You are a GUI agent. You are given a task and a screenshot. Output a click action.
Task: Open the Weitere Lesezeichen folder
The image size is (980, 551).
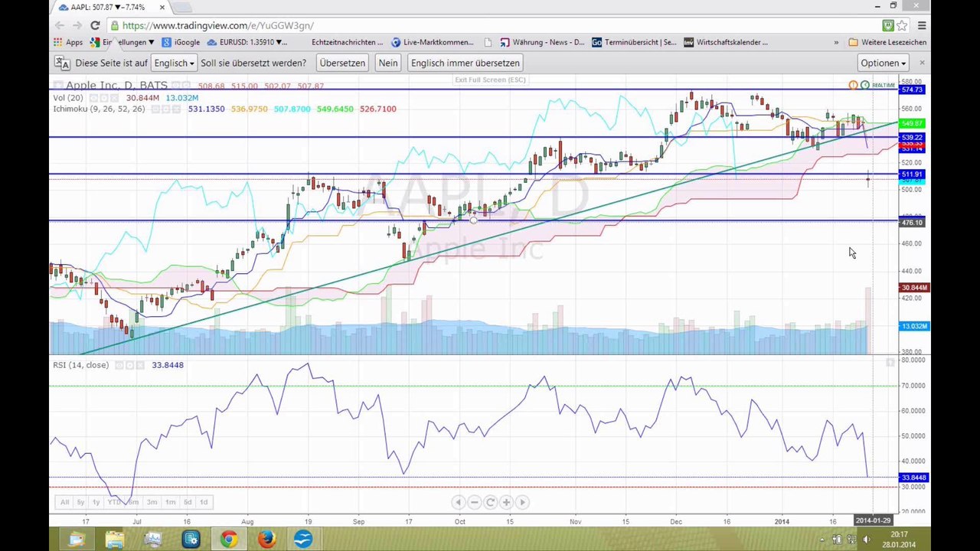point(887,42)
